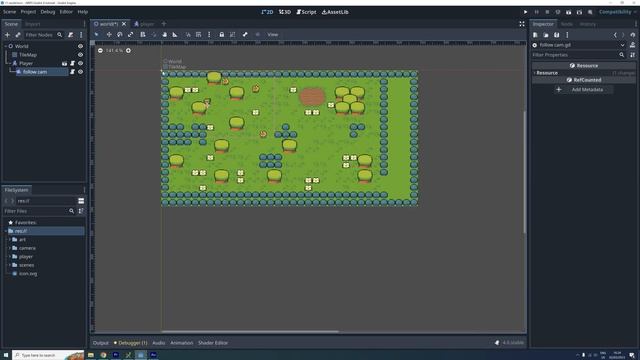Screen dimensions: 640x360
Task: Attach script icon in Scene dock
Action: [x=71, y=35]
